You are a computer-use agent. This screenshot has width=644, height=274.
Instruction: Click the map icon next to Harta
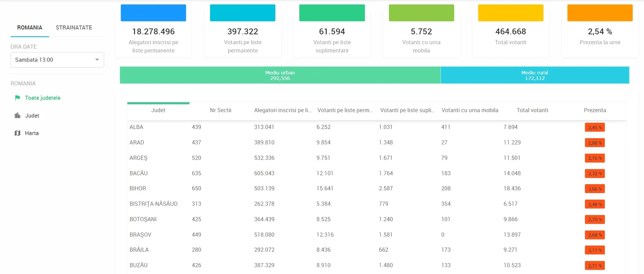coord(17,133)
